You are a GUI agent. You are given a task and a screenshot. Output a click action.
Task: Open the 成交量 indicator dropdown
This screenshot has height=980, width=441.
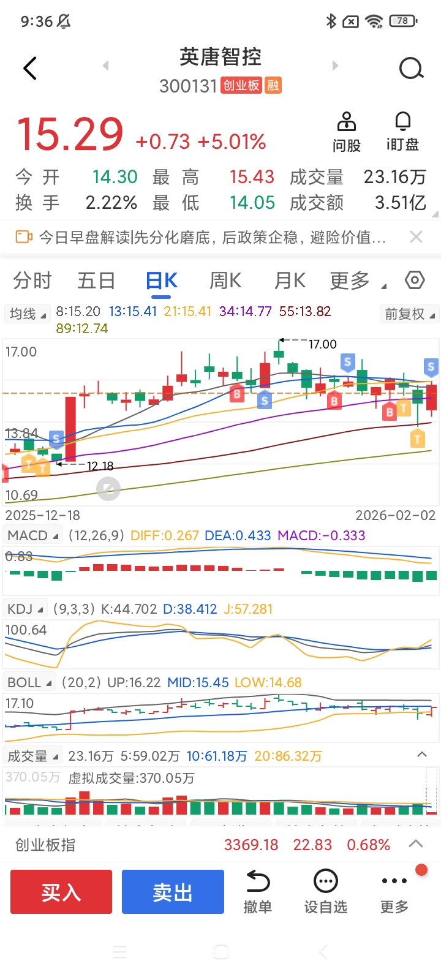[x=33, y=756]
